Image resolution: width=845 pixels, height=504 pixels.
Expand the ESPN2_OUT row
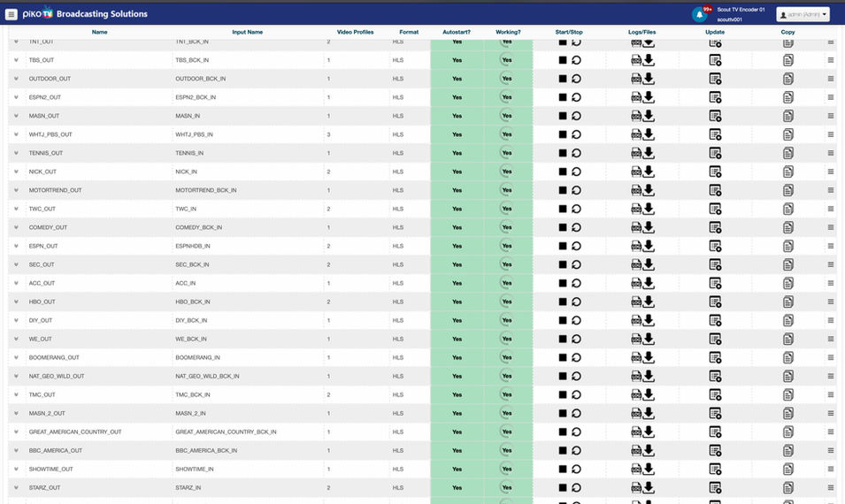coord(16,97)
